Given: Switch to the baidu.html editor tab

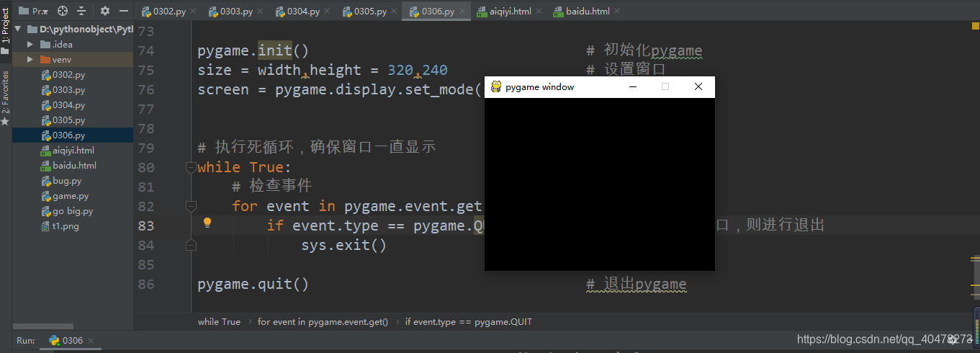Looking at the screenshot, I should coord(587,12).
